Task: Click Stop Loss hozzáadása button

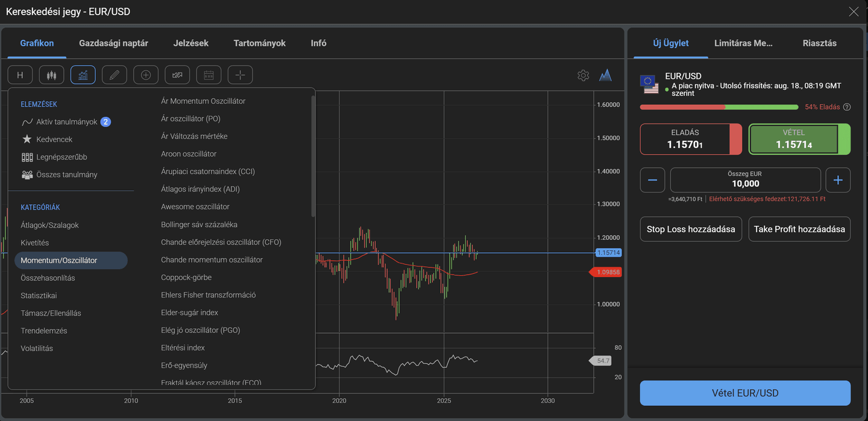Action: pos(691,229)
